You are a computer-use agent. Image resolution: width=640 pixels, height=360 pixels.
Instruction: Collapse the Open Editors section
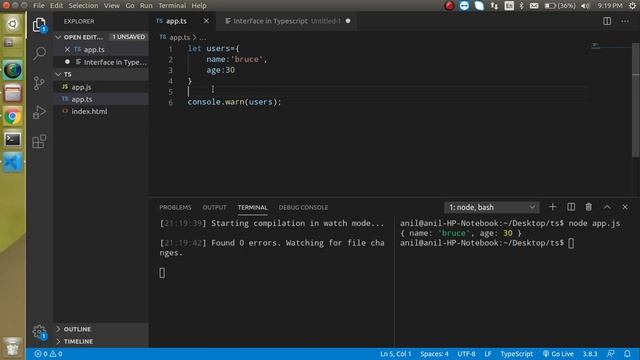[101, 37]
